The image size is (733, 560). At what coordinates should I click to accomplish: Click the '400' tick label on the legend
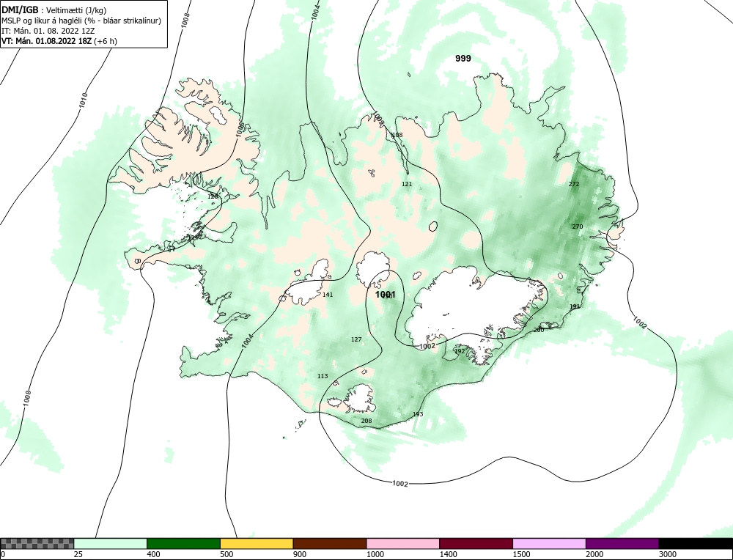coord(153,555)
